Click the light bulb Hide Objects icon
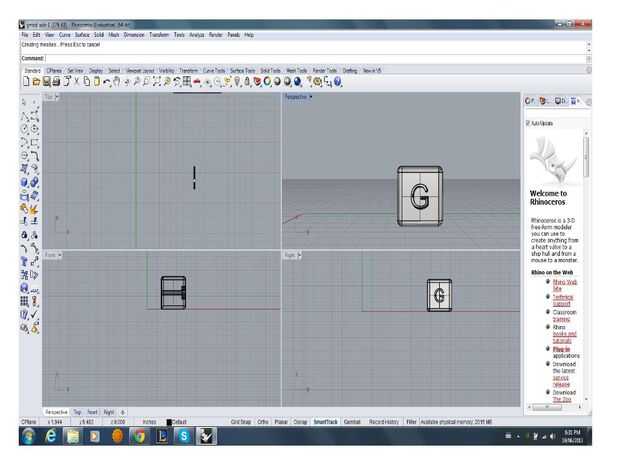This screenshot has height=465, width=620. pos(237,82)
